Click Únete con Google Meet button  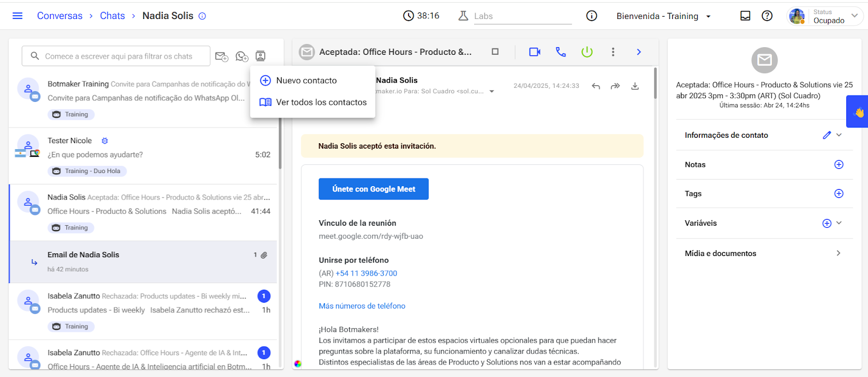pos(374,189)
